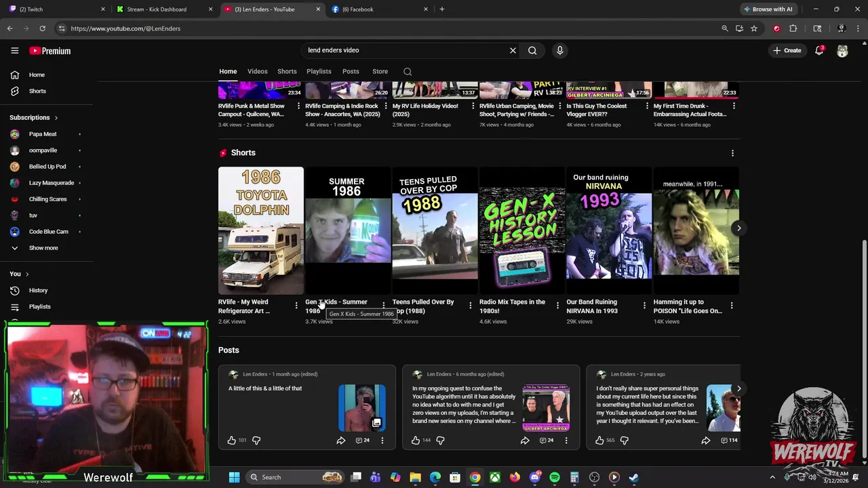This screenshot has width=868, height=488.
Task: Share the 'A little of this' post
Action: tap(341, 441)
